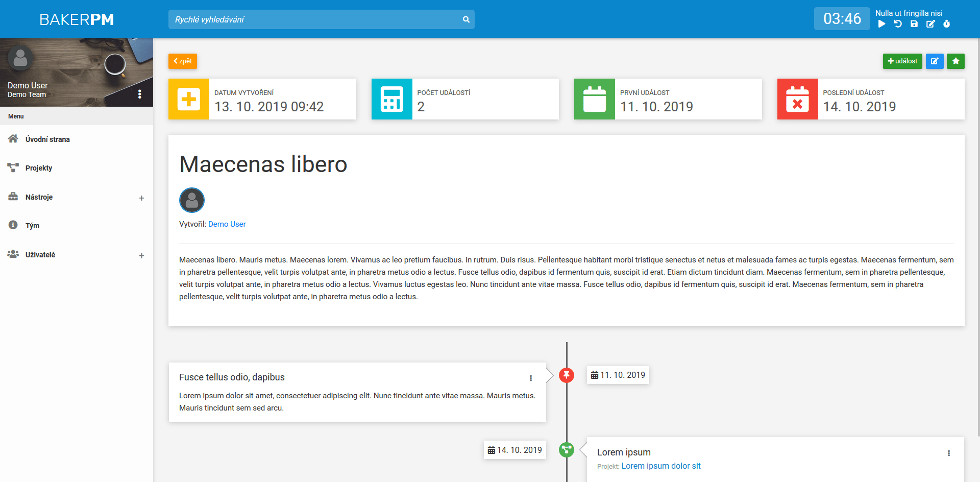The height and width of the screenshot is (482, 980).
Task: Reset the timer with the undo arrow icon
Action: click(x=898, y=24)
